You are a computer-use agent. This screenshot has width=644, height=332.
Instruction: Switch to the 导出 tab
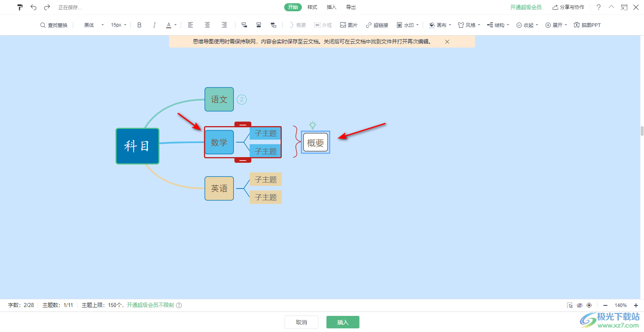[x=351, y=7]
